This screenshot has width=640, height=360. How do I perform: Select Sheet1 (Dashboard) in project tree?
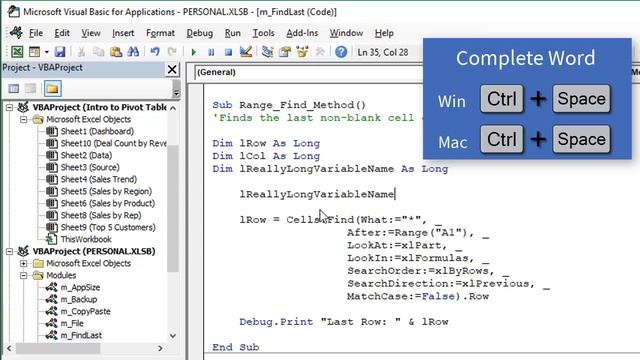pos(97,131)
